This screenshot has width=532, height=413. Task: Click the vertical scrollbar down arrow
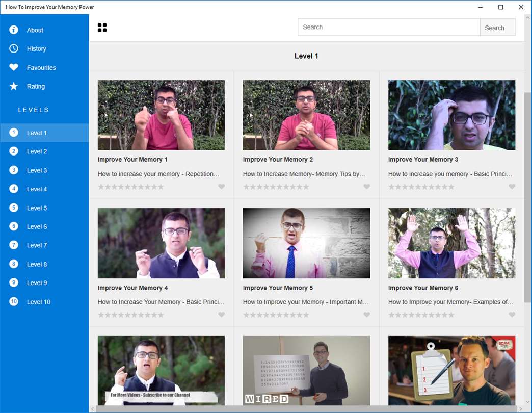[527, 402]
